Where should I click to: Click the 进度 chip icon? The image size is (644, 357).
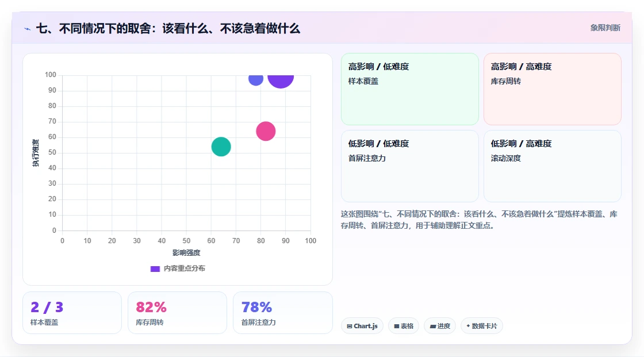coord(433,326)
